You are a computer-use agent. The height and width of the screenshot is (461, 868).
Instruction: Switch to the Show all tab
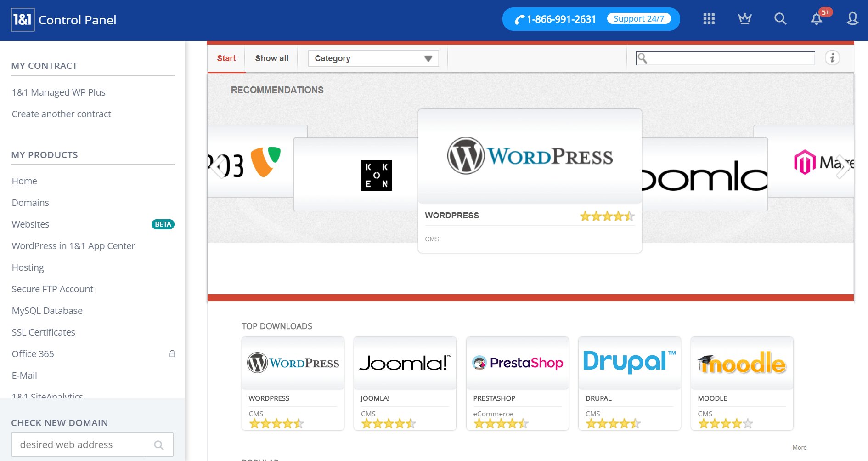coord(272,58)
